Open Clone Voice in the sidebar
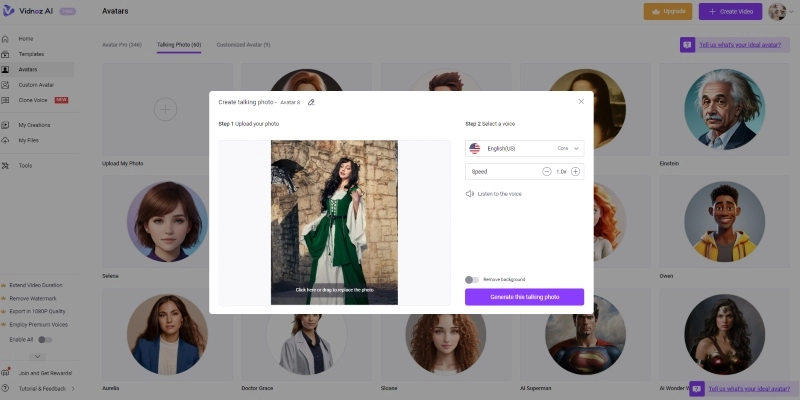The image size is (800, 400). [x=33, y=100]
